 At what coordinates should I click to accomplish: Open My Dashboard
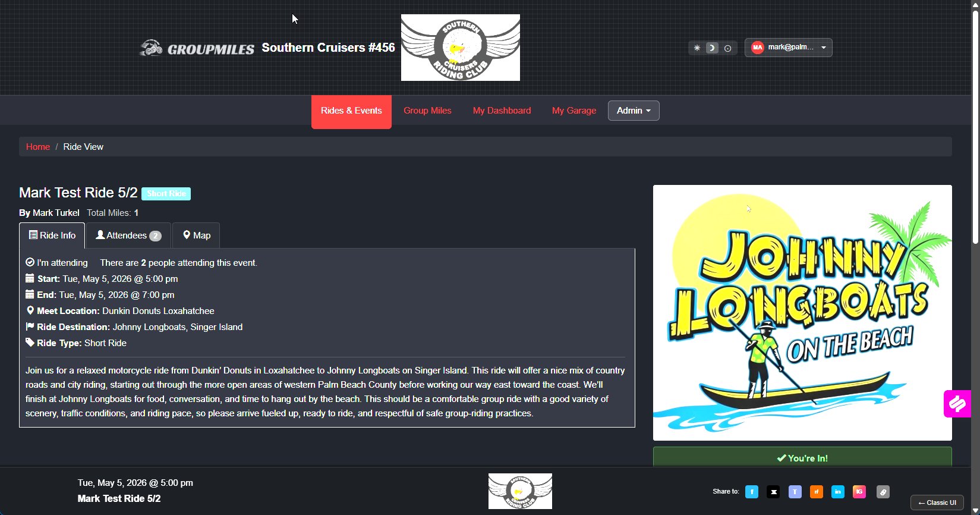(x=502, y=111)
